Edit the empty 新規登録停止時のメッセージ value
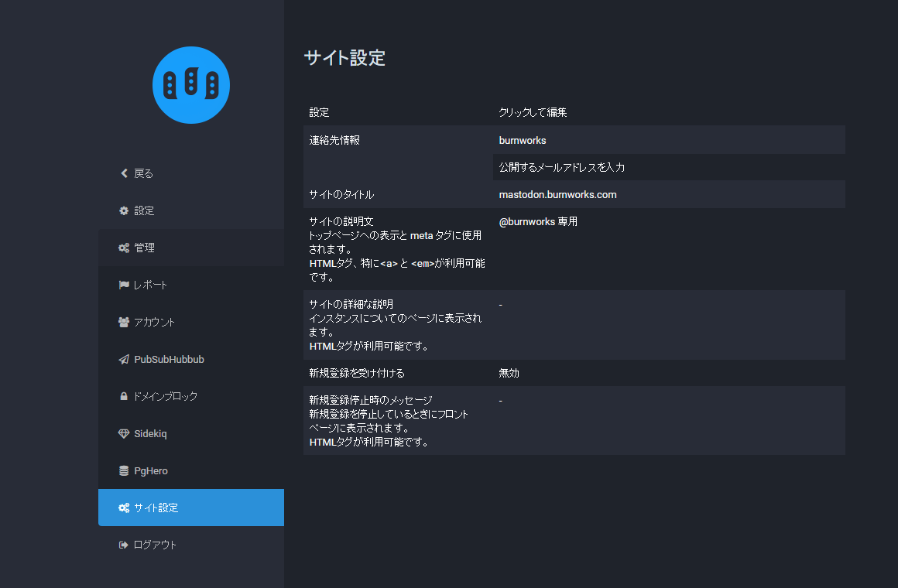 pos(501,401)
